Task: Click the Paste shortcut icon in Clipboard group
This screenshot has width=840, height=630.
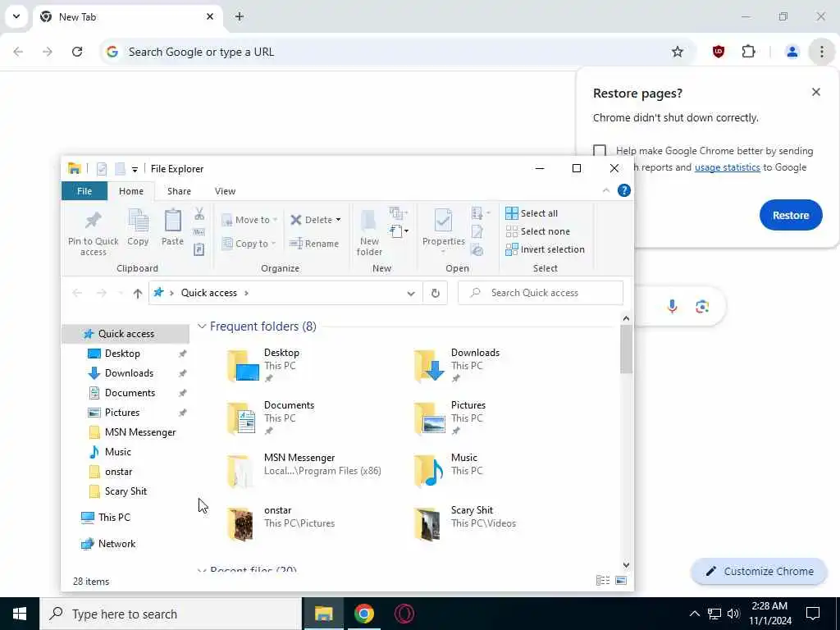Action: coord(199,249)
